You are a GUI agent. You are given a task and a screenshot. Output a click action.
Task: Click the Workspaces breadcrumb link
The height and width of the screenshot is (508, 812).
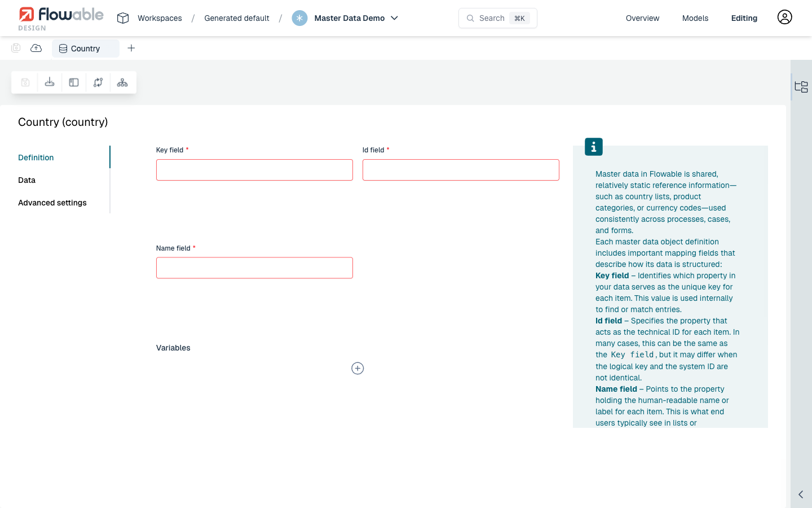[x=160, y=17]
